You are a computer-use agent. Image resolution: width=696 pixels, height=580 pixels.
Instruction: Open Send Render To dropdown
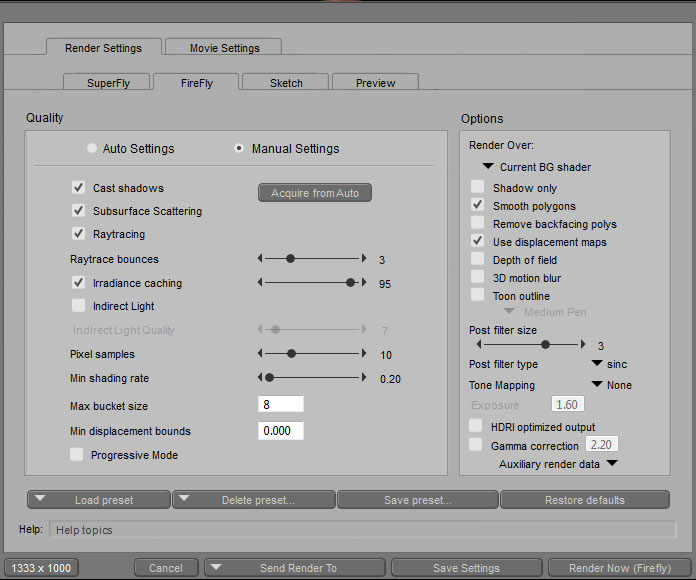click(217, 568)
